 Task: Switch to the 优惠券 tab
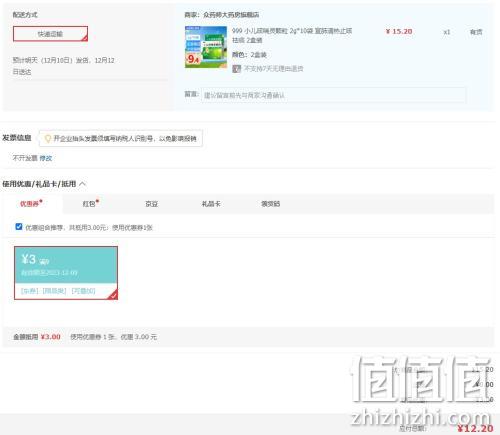tap(31, 203)
